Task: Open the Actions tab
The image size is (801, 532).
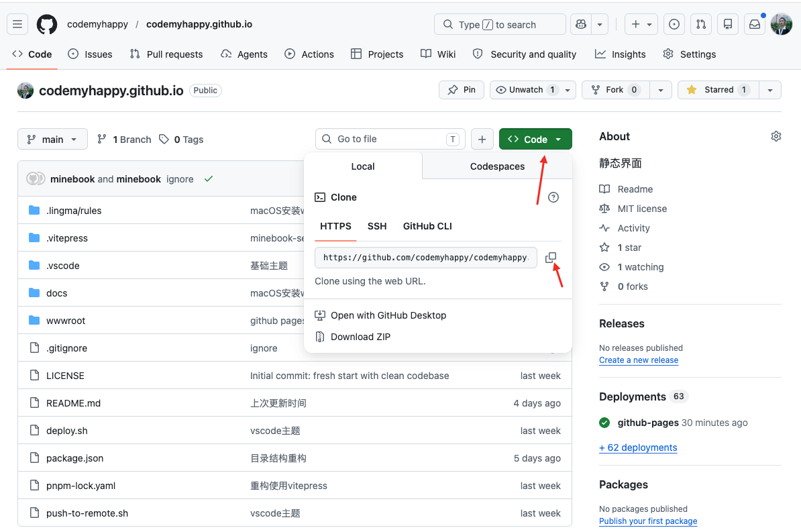Action: coord(309,54)
